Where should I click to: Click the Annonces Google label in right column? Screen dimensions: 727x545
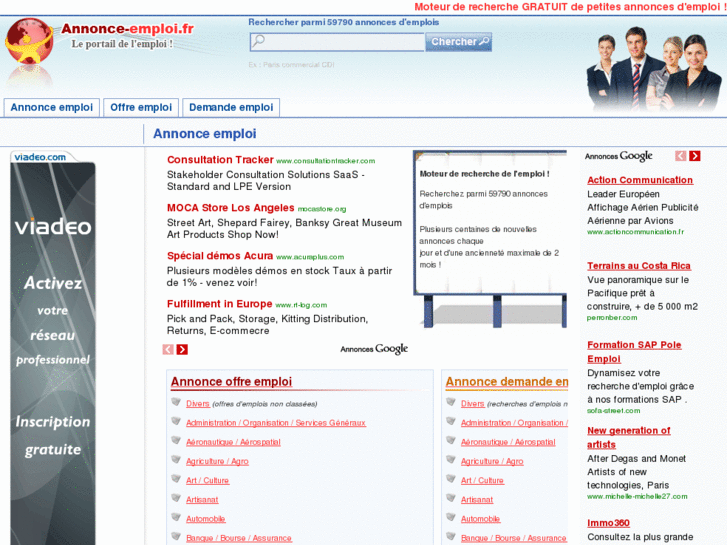coord(619,156)
